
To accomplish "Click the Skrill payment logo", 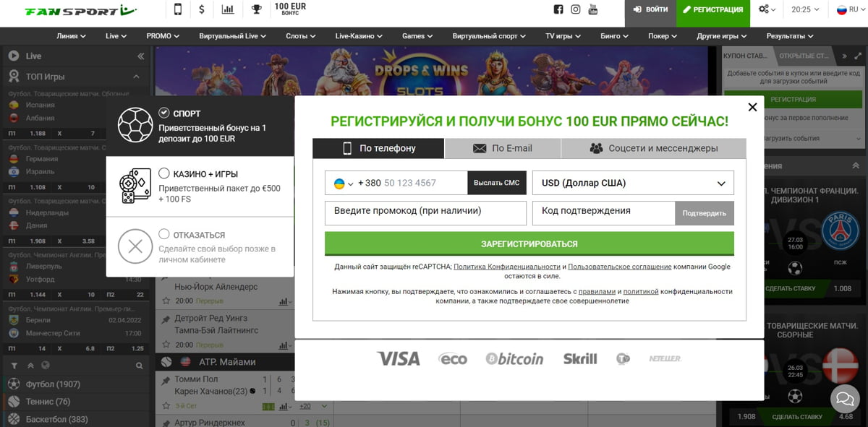I will pyautogui.click(x=580, y=358).
